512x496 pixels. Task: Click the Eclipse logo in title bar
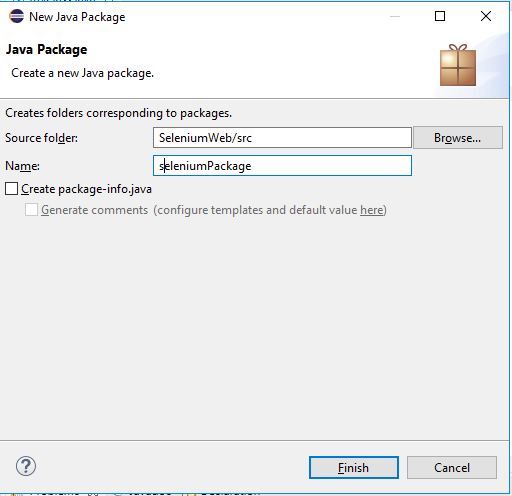click(x=17, y=16)
